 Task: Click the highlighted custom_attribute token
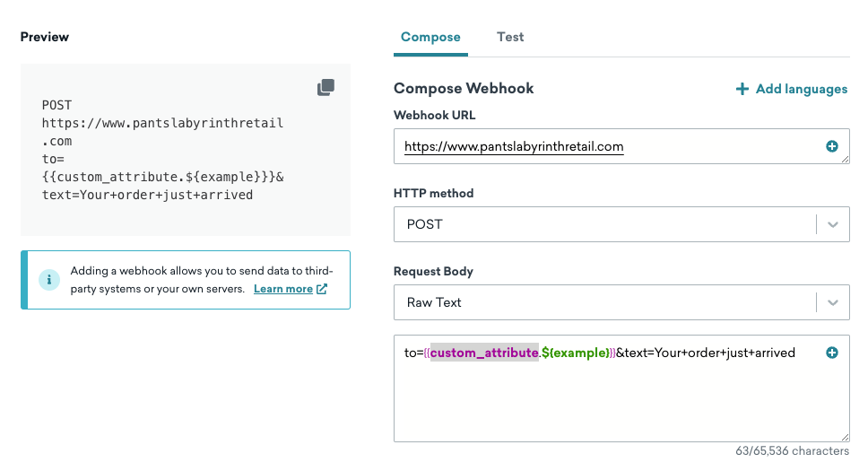coord(484,353)
